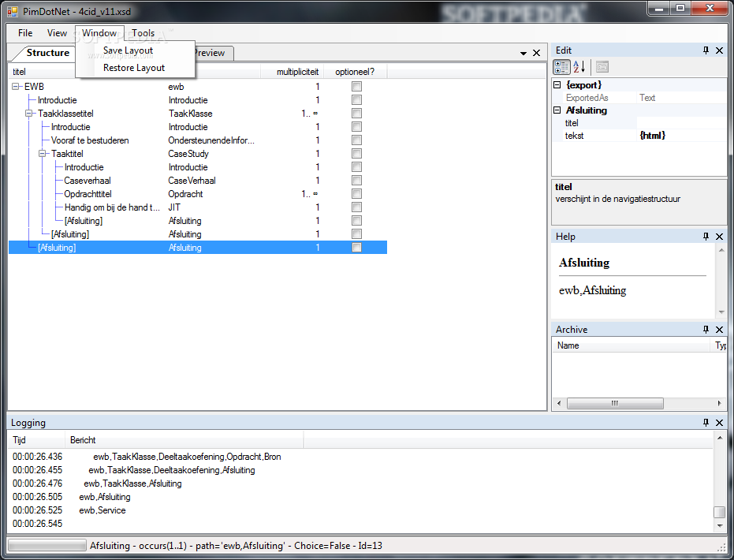Collapse the {export} property category

tap(557, 84)
